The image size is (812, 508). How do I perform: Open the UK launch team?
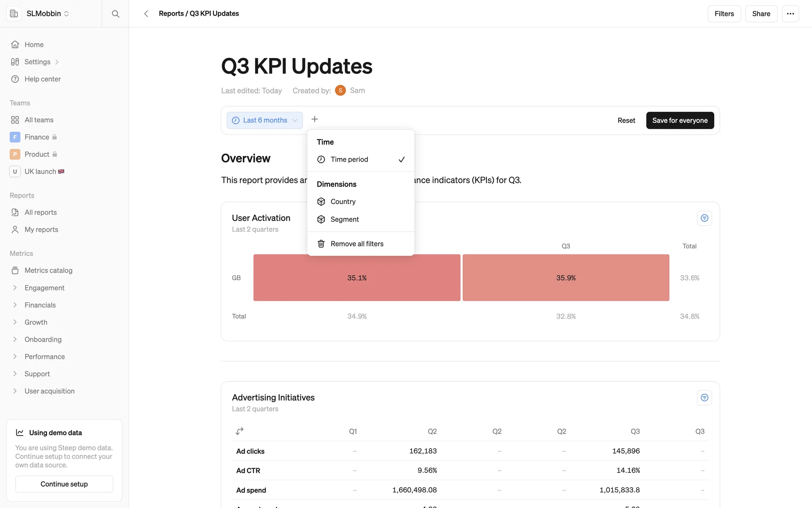[x=40, y=171]
